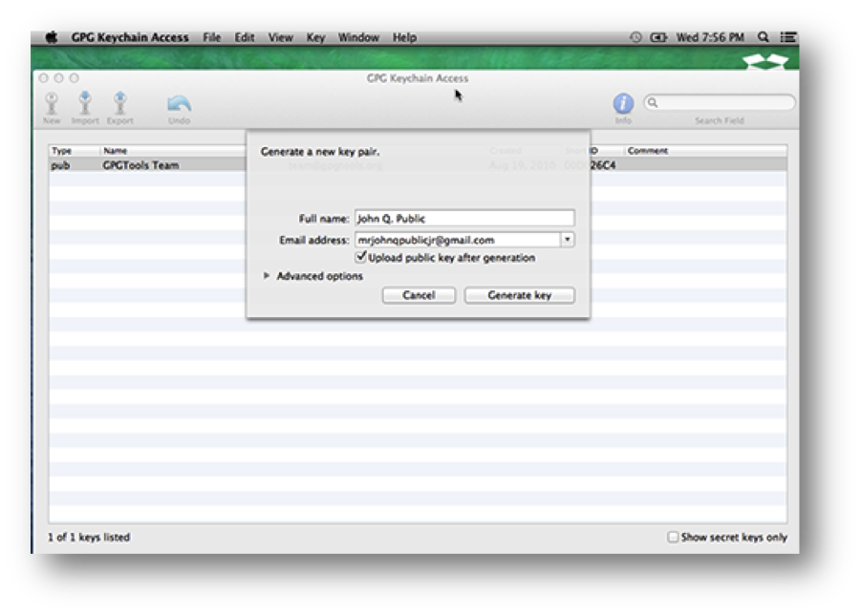Viewport: 861px width, 616px height.
Task: Open the Info panel icon
Action: [623, 103]
